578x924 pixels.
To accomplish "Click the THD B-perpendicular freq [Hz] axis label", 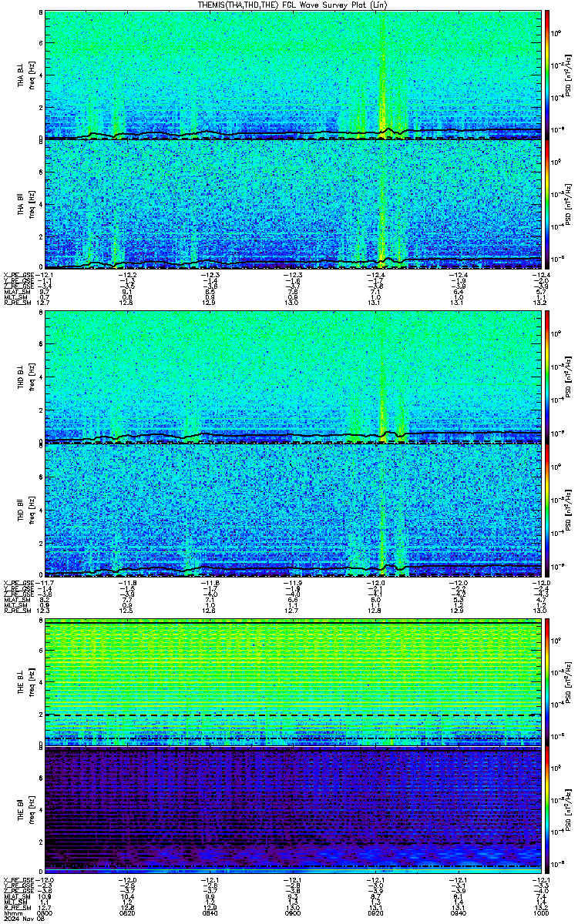I will pos(32,377).
